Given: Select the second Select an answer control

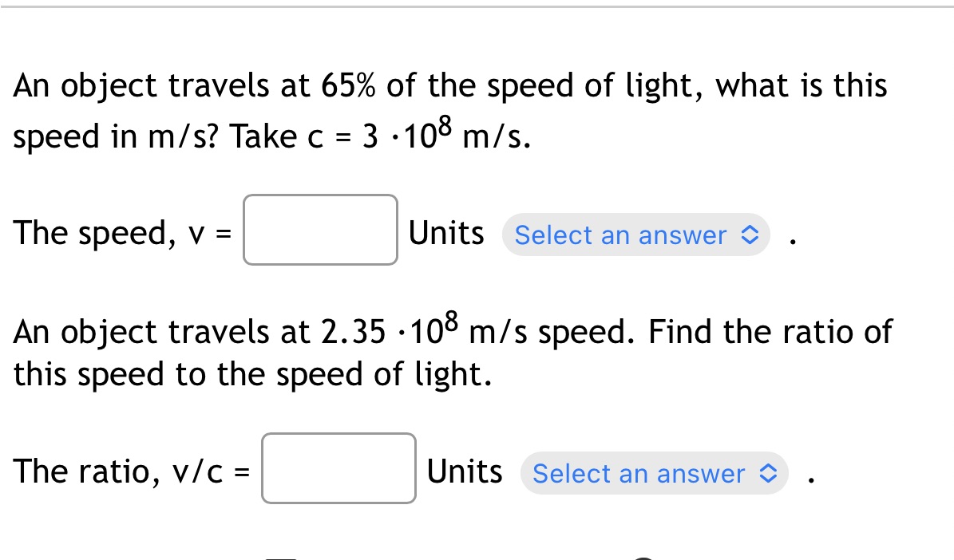Looking at the screenshot, I should [x=654, y=473].
